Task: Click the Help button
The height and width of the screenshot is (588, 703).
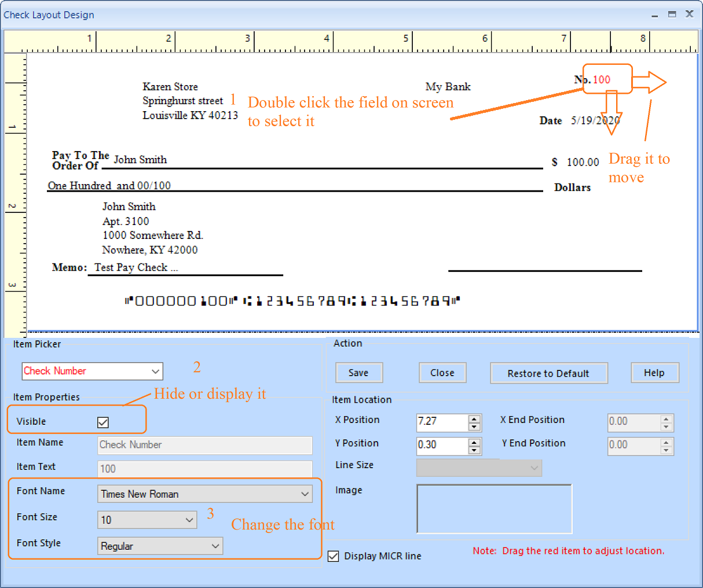Action: coord(654,373)
